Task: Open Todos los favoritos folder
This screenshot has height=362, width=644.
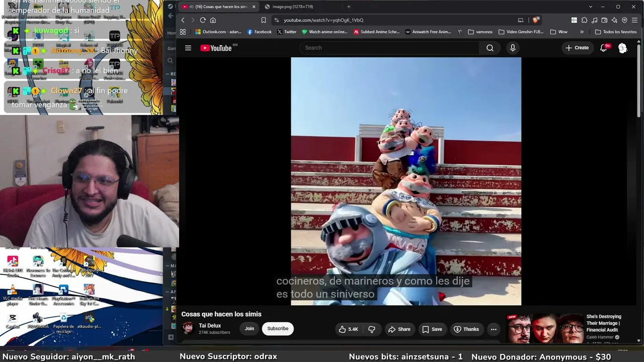Action: coord(616,32)
